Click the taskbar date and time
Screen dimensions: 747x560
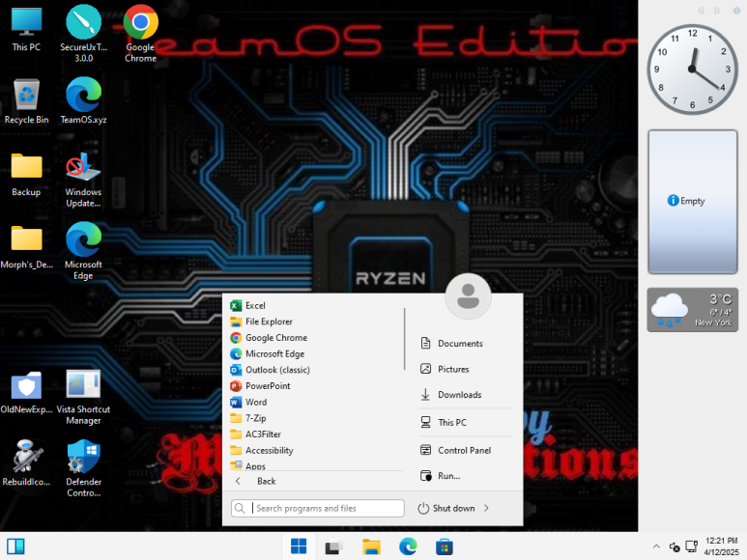(x=721, y=546)
